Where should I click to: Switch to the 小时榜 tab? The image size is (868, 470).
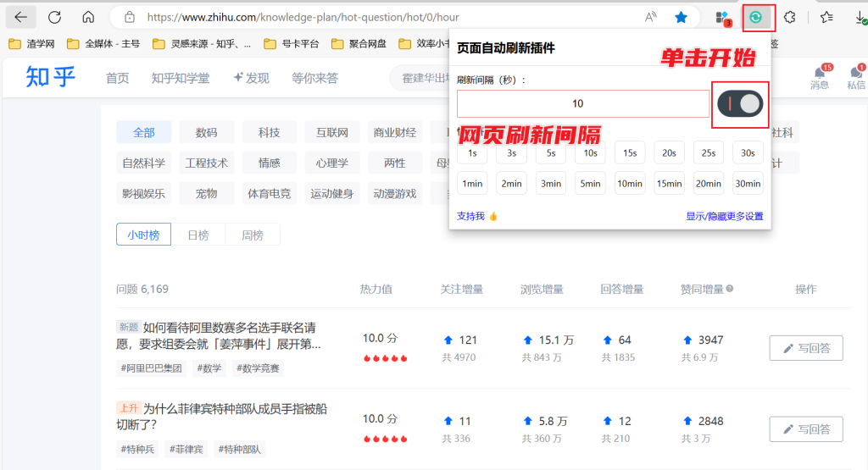pos(143,235)
